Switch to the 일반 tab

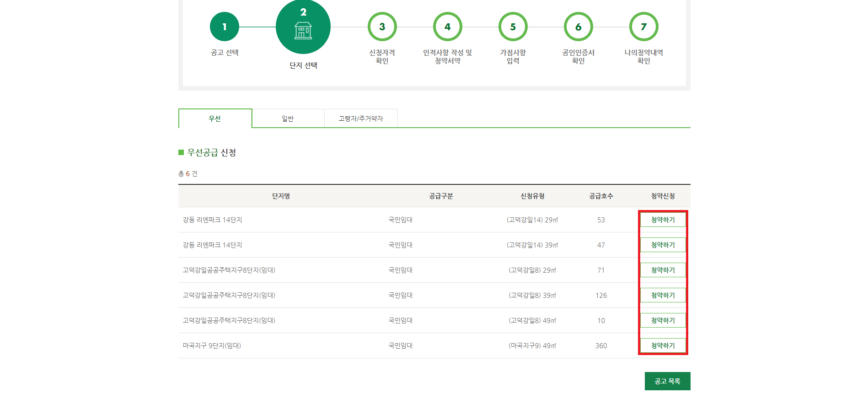(288, 118)
